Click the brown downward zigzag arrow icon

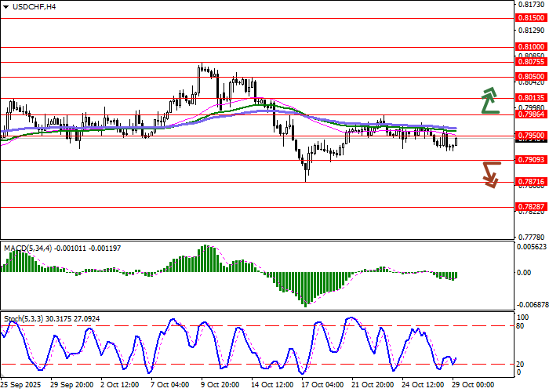coord(492,175)
